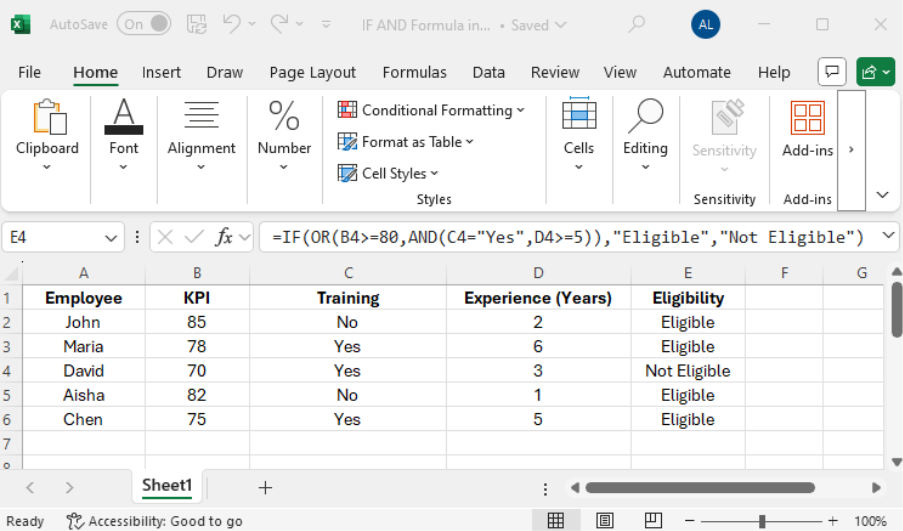Screen dimensions: 903x531
Task: Open Conditional Formatting menu
Action: [431, 110]
